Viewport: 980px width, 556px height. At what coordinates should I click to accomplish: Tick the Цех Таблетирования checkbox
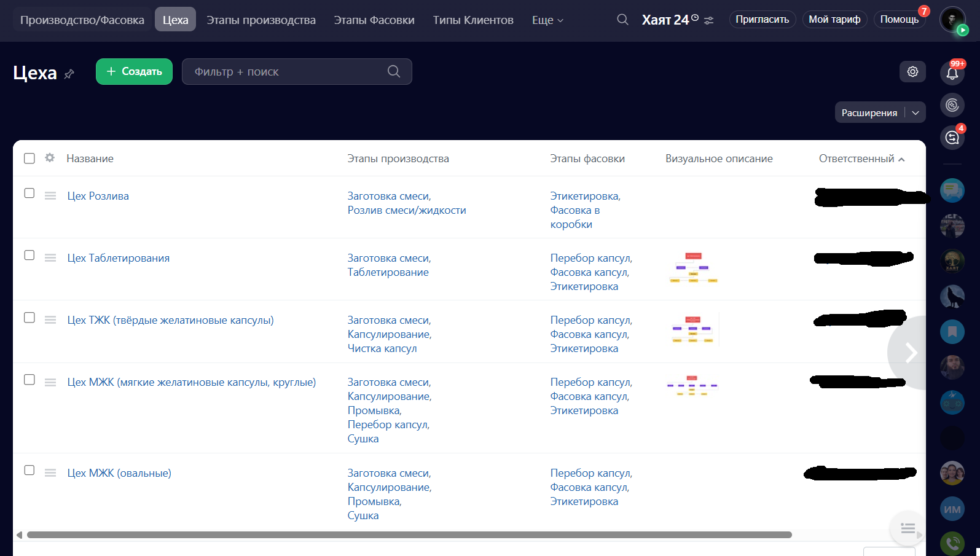click(x=29, y=256)
